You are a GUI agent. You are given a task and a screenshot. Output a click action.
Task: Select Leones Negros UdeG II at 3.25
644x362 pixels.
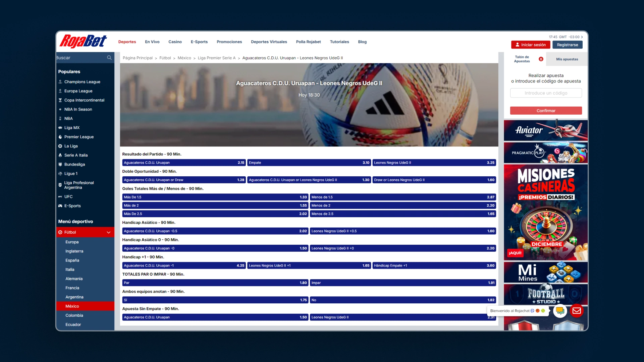434,163
